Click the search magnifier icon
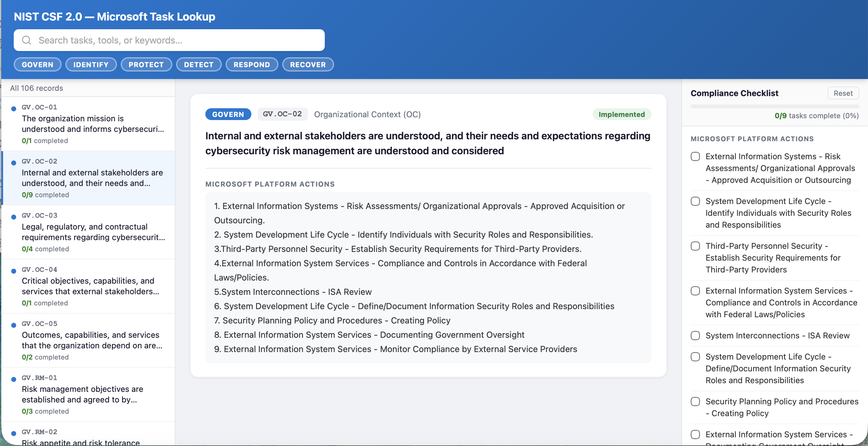This screenshot has width=868, height=446. pos(26,40)
